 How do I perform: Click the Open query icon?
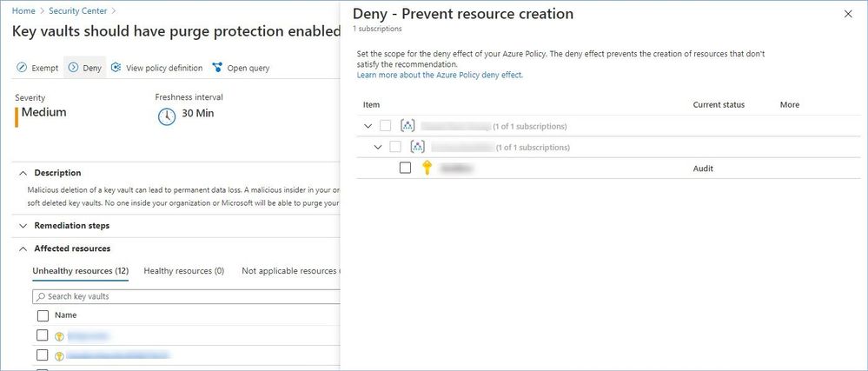tap(217, 68)
